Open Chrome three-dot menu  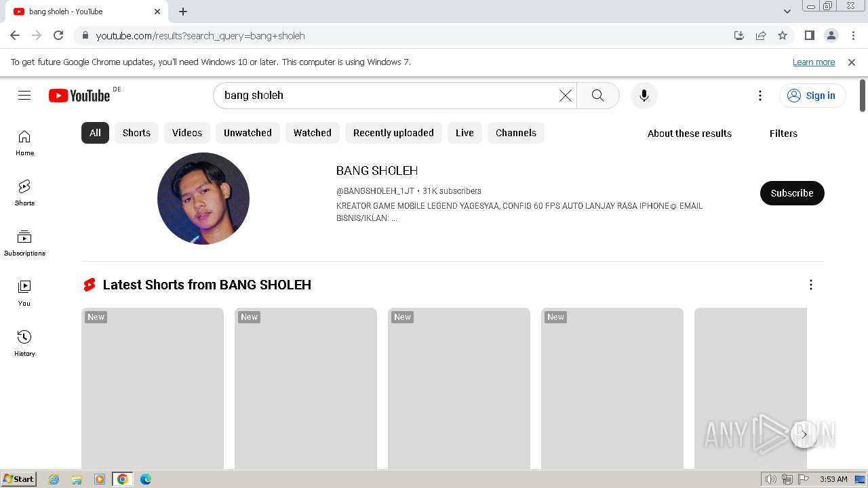[853, 35]
